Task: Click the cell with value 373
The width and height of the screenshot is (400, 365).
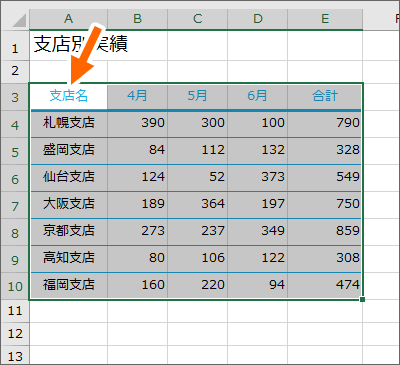Action: point(258,178)
